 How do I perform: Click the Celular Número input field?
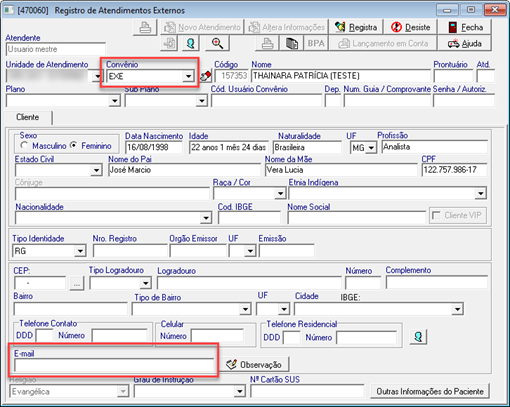[x=217, y=336]
